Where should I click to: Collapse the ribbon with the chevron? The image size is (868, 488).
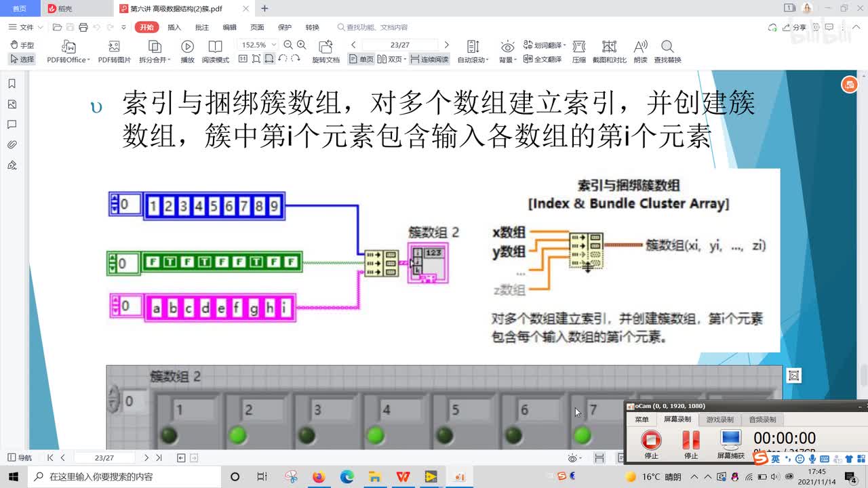point(857,27)
